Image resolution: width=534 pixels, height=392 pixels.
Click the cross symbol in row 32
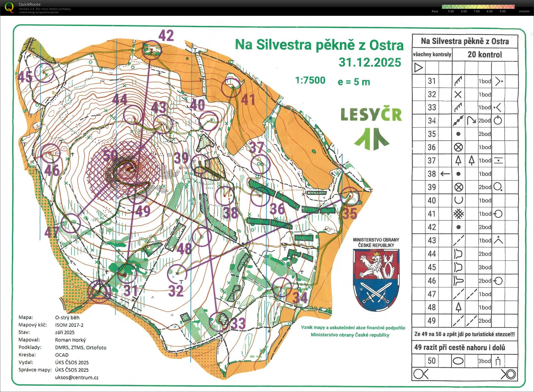(x=458, y=94)
